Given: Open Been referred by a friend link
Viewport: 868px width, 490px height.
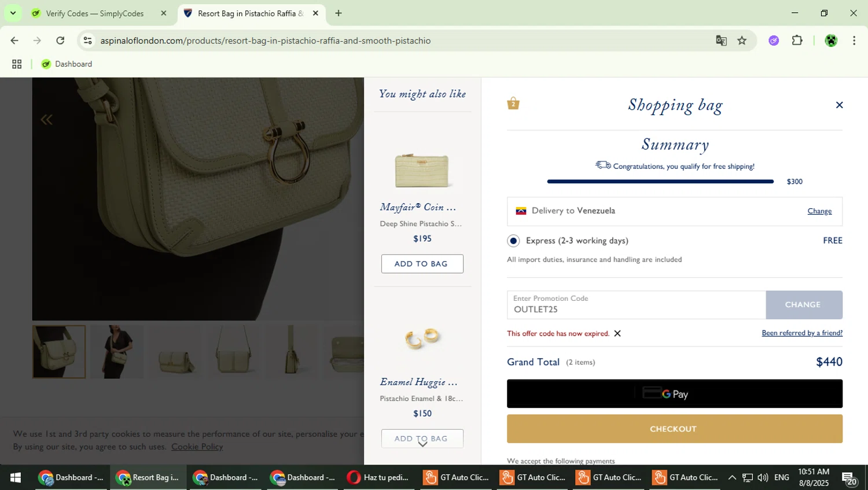Looking at the screenshot, I should (802, 333).
